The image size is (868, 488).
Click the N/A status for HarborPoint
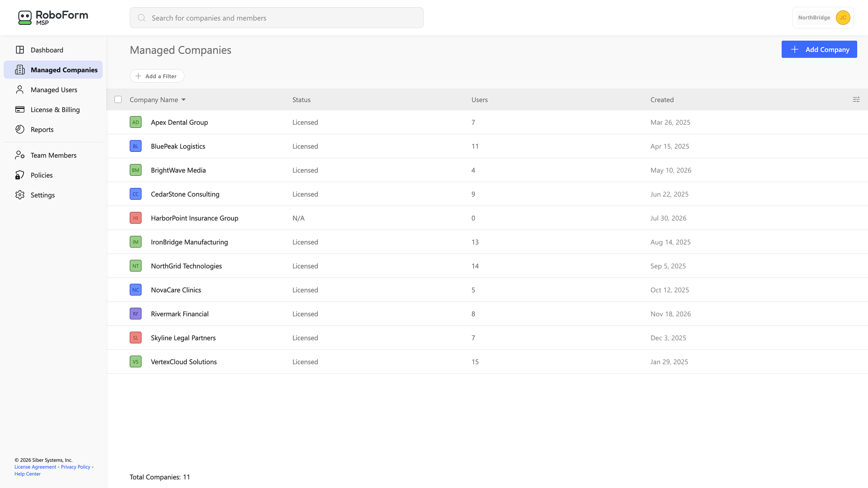click(298, 218)
